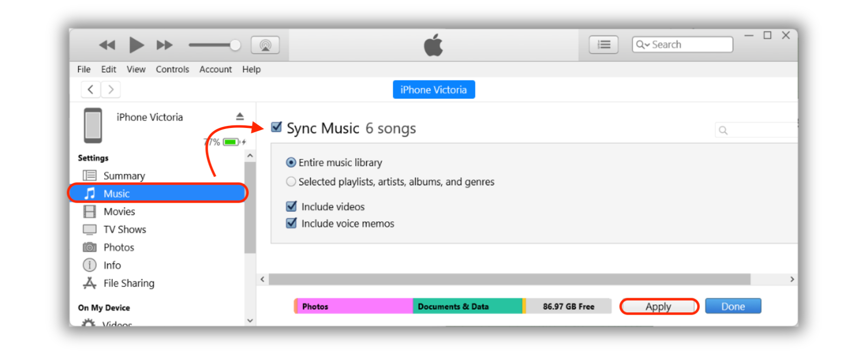Click the sidebar scroll up arrow

[250, 155]
